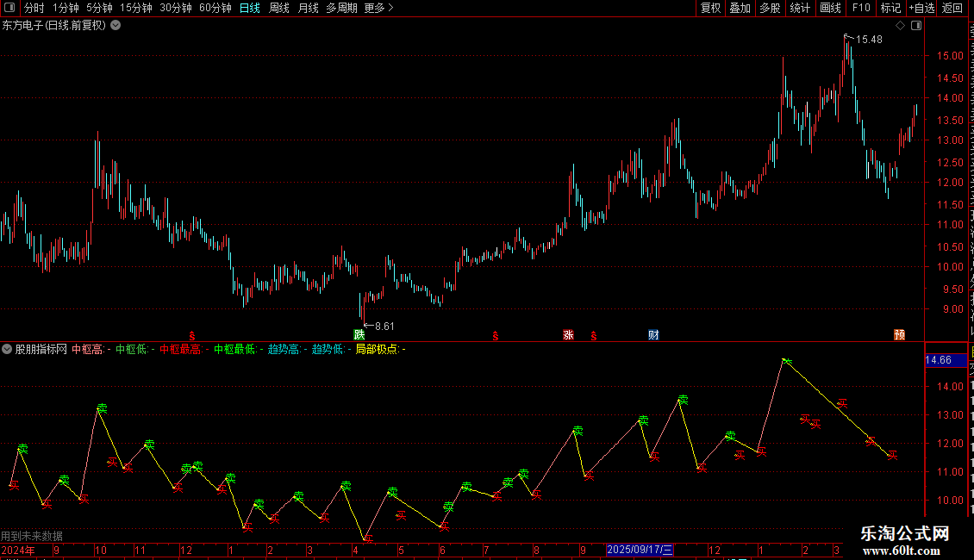Switch to 月线 monthly chart
This screenshot has width=974, height=560.
(x=308, y=8)
